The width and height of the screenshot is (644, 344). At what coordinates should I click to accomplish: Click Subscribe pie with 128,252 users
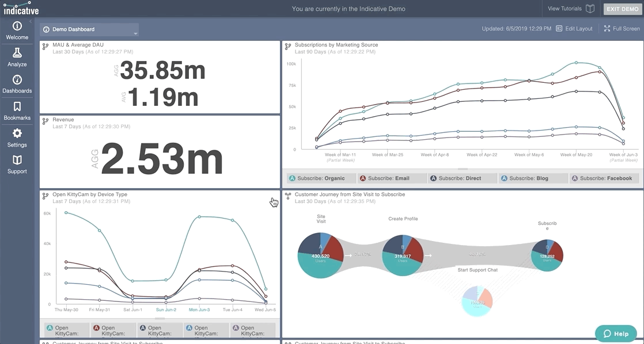[x=547, y=255]
